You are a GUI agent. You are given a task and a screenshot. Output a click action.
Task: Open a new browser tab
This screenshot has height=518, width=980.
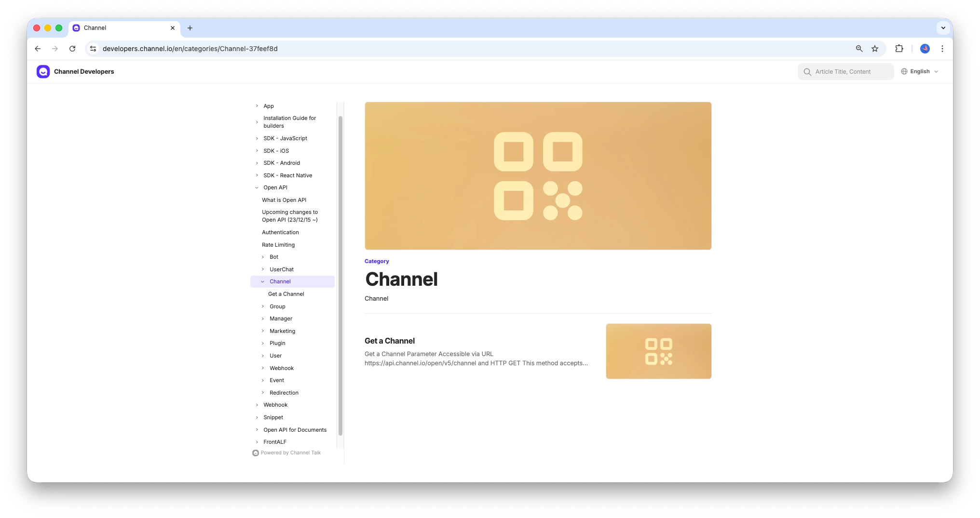(x=190, y=28)
